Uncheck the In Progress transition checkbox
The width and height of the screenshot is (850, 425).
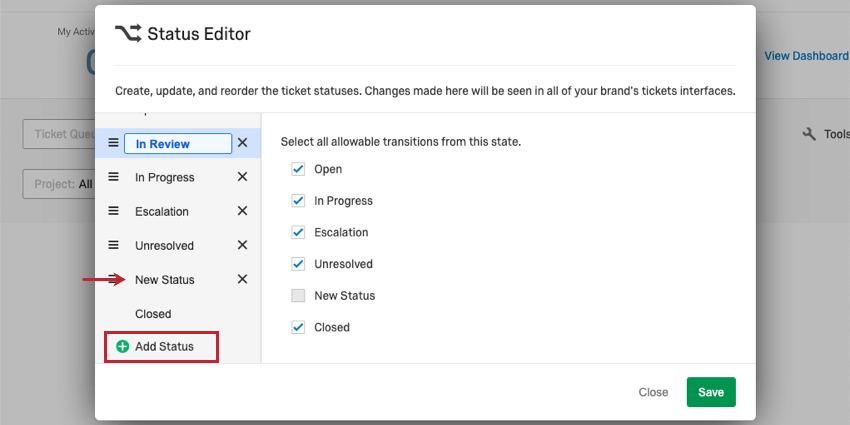click(x=298, y=201)
